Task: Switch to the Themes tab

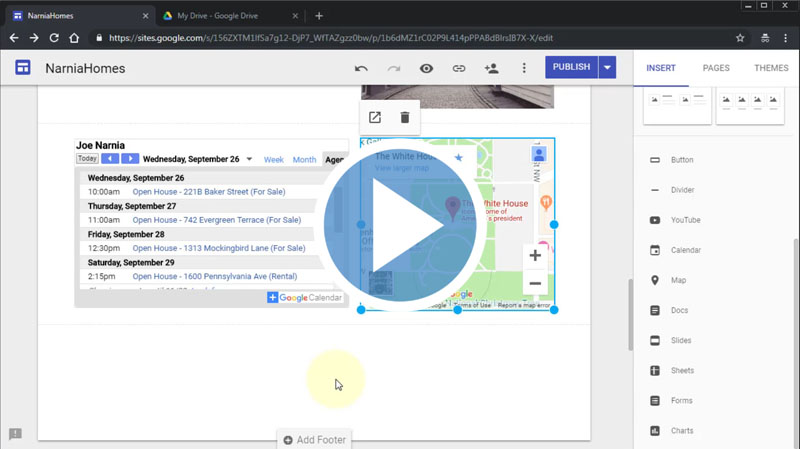Action: (x=771, y=68)
